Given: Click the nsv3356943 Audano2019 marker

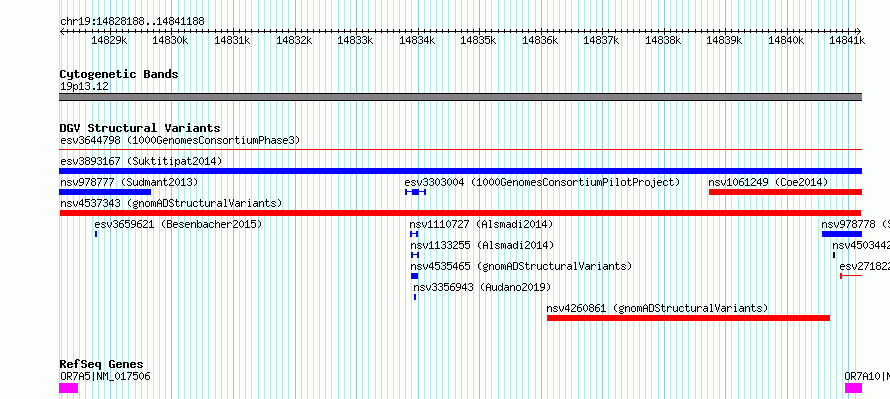Looking at the screenshot, I should (x=415, y=297).
